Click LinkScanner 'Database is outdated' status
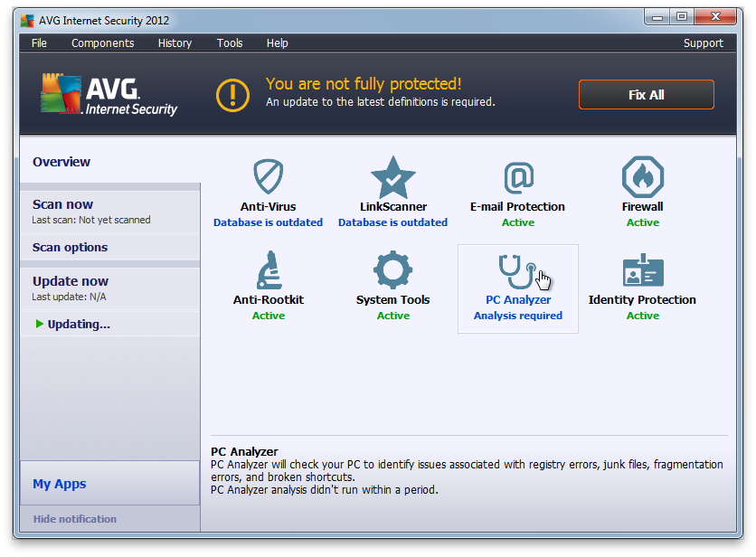The height and width of the screenshot is (557, 756). (393, 222)
